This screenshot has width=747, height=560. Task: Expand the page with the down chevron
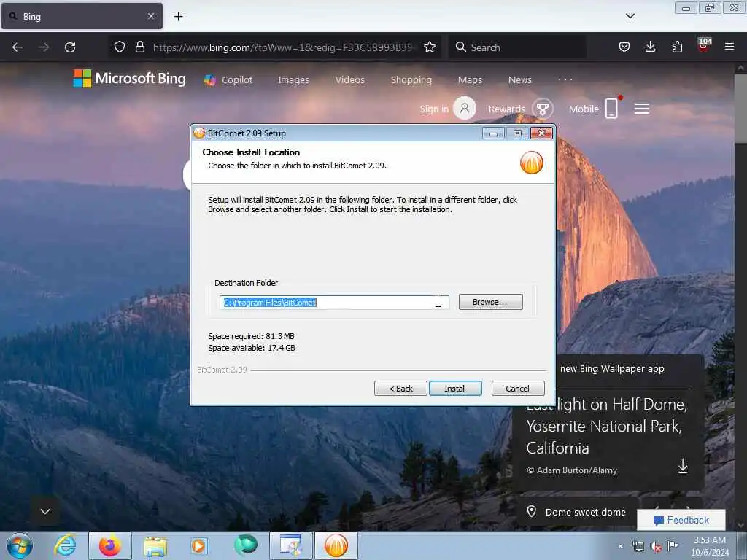[x=45, y=511]
